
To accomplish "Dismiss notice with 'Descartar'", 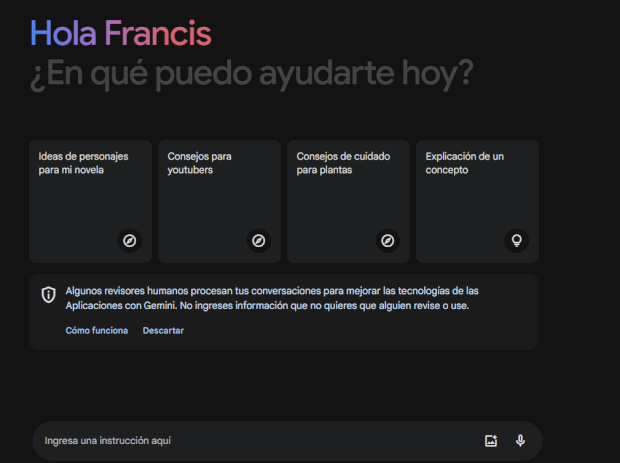I will [163, 331].
